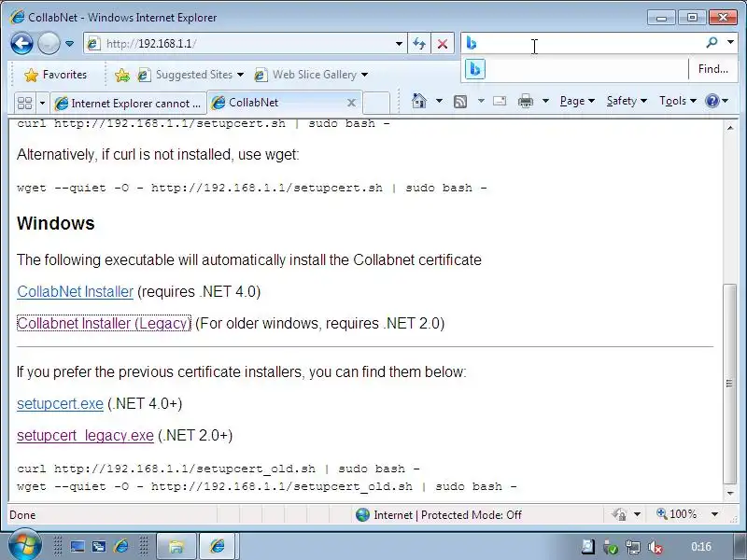Switch to the Internet Explorer cannot... tab
747x560 pixels.
pyautogui.click(x=128, y=103)
